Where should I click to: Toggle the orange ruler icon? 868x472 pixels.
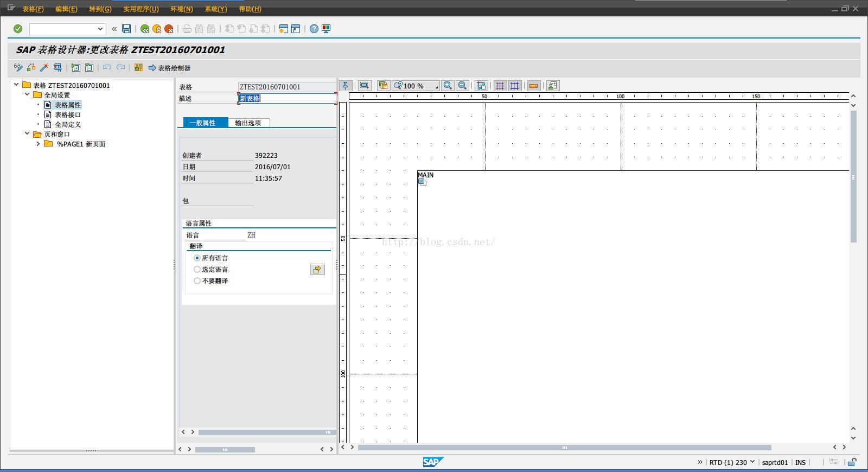pyautogui.click(x=534, y=86)
